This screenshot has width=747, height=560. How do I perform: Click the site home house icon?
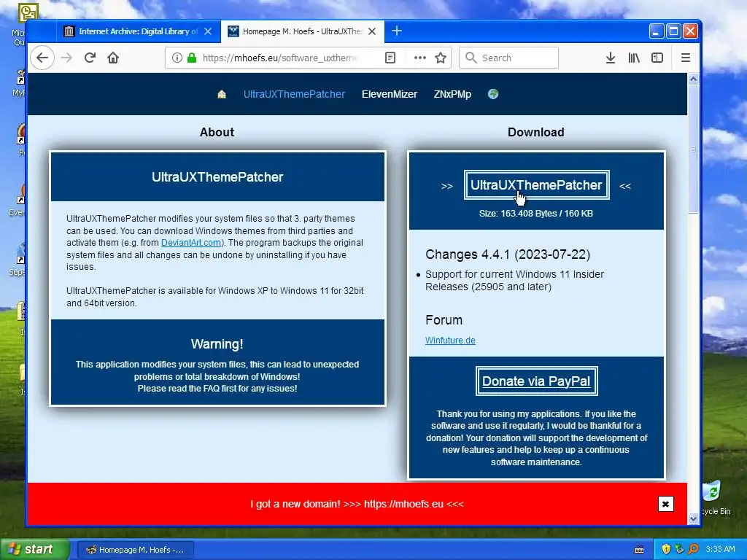[x=222, y=94]
